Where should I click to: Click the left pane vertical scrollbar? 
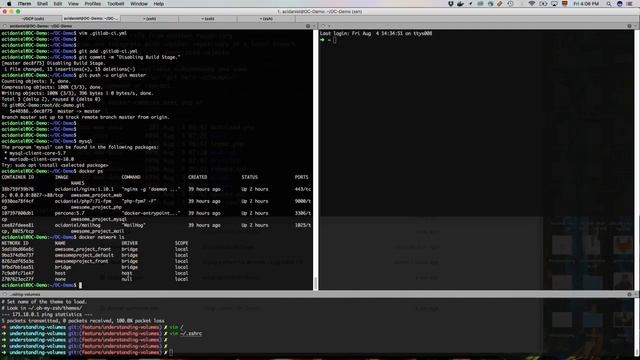point(315,283)
